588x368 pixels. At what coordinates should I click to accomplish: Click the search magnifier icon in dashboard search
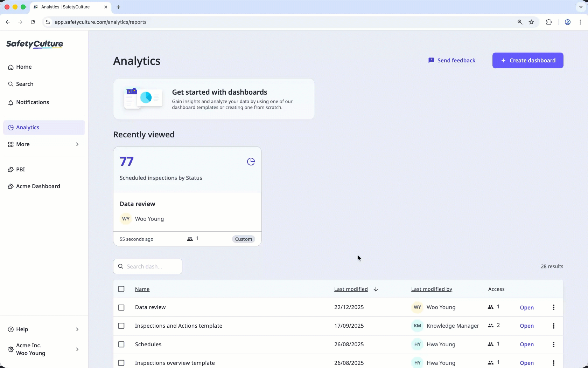121,266
